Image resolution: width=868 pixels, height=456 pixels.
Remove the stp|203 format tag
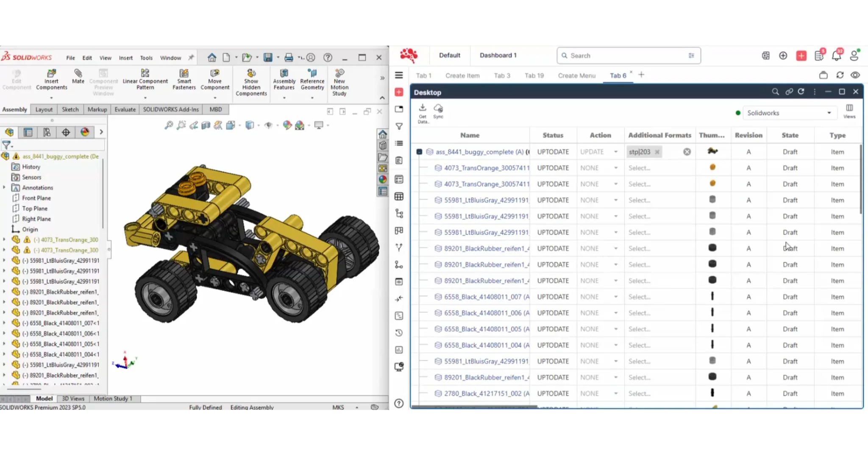(x=657, y=152)
